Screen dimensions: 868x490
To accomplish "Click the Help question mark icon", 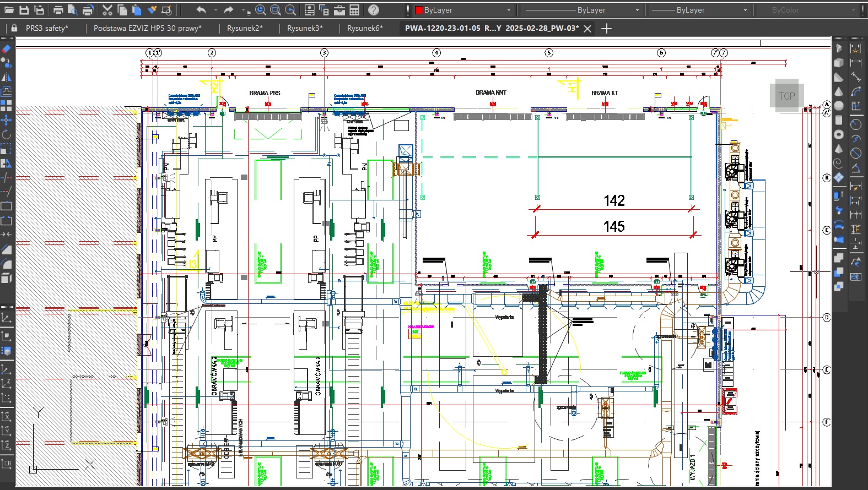I will (x=373, y=10).
